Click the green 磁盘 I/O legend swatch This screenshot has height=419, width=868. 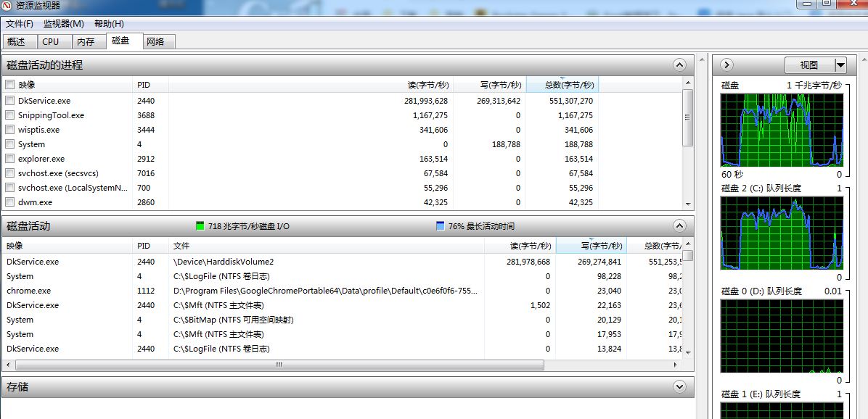click(201, 226)
